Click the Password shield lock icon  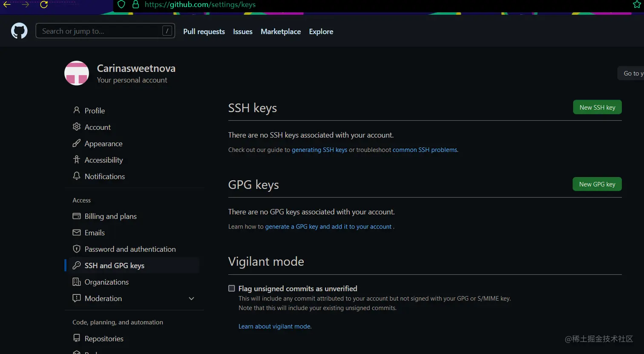click(77, 249)
